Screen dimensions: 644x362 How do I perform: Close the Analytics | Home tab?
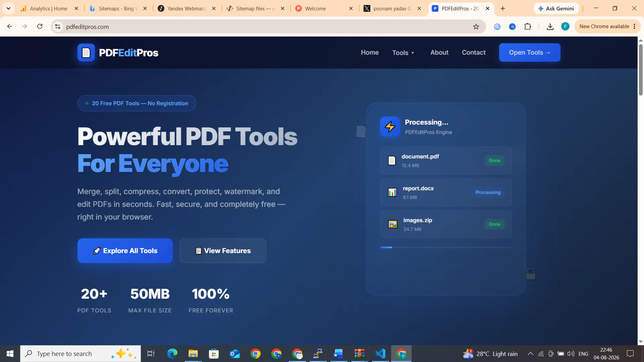pyautogui.click(x=76, y=8)
